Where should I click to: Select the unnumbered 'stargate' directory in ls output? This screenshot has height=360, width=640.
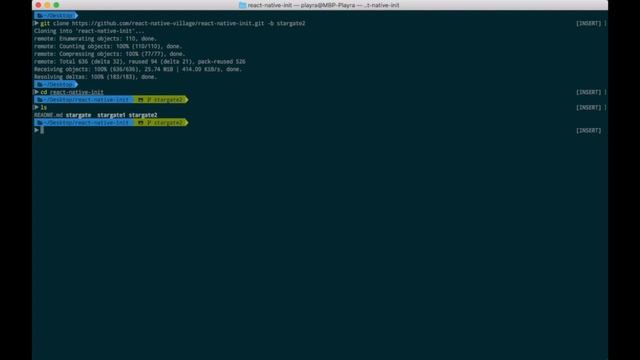[x=78, y=115]
